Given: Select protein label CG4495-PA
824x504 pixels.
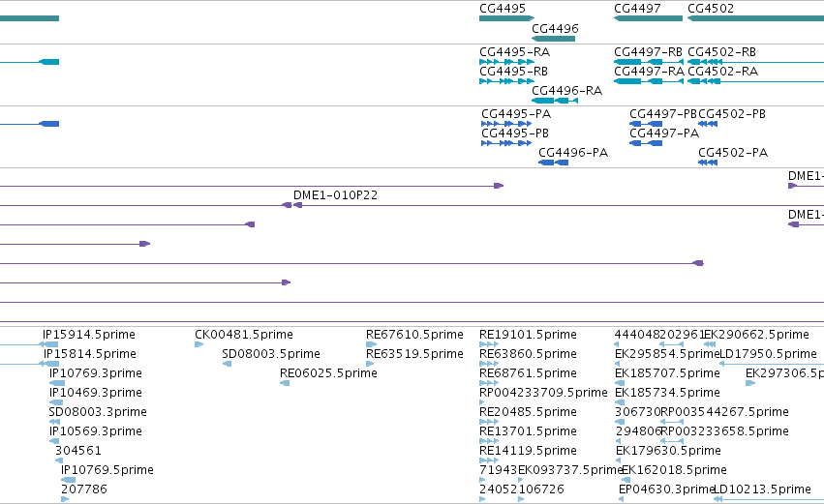Looking at the screenshot, I should coord(516,114).
